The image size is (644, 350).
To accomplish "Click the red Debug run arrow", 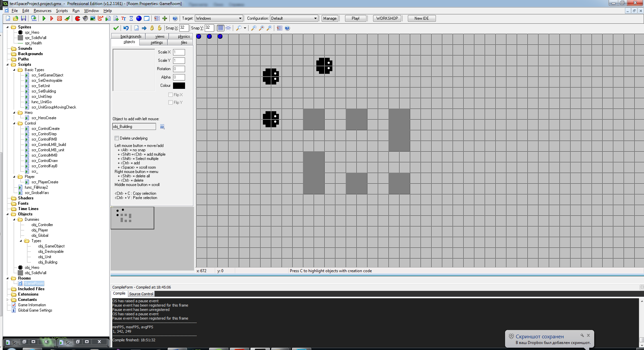I will pyautogui.click(x=51, y=18).
